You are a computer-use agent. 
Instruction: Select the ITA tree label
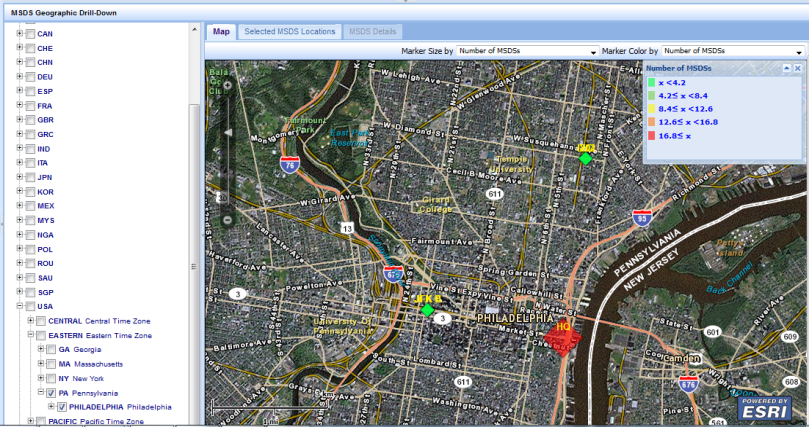tap(42, 163)
